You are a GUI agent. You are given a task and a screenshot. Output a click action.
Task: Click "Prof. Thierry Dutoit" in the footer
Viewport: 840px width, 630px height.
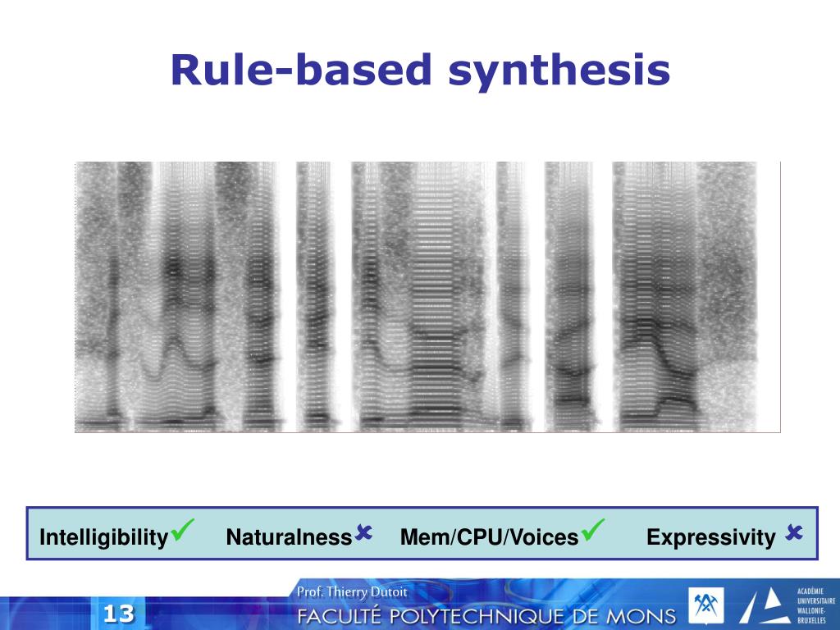352,592
